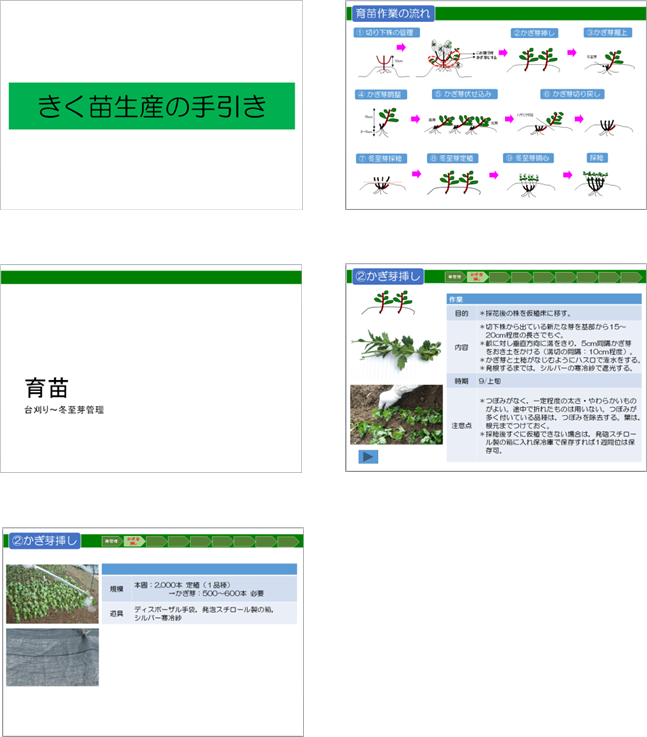The height and width of the screenshot is (737, 647).
Task: Click the two-shoot illustration on the 作業 table slide
Action: point(389,302)
